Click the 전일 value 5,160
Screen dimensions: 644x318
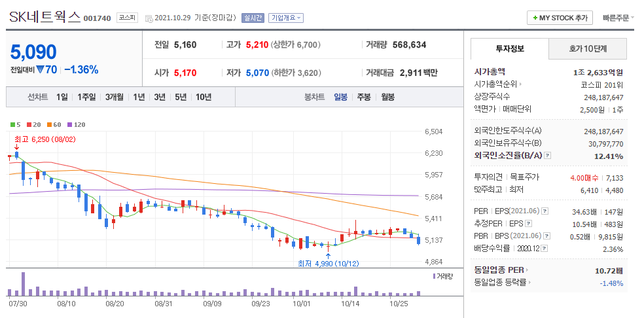(185, 44)
